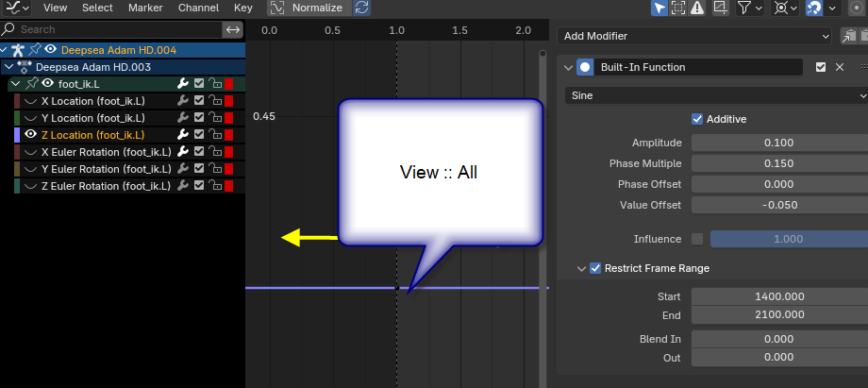Screen dimensions: 868x388
Task: Remove the Built-In Function modifier
Action: pyautogui.click(x=840, y=67)
